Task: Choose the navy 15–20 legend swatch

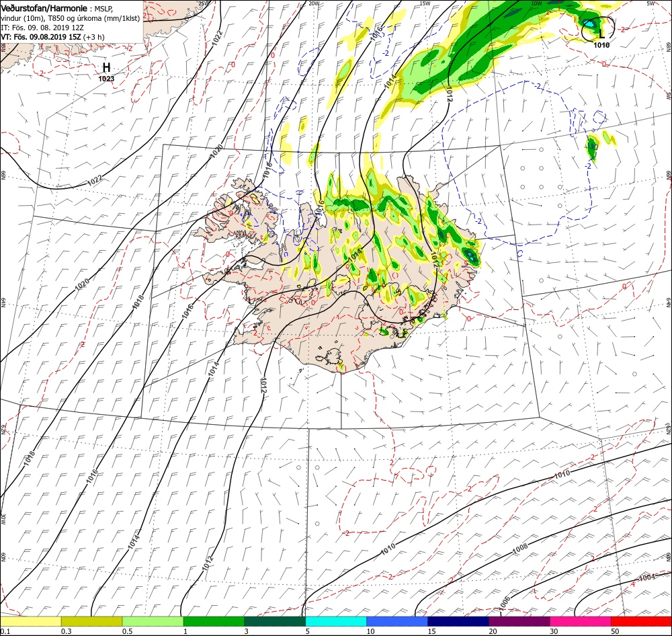Action: [458, 621]
